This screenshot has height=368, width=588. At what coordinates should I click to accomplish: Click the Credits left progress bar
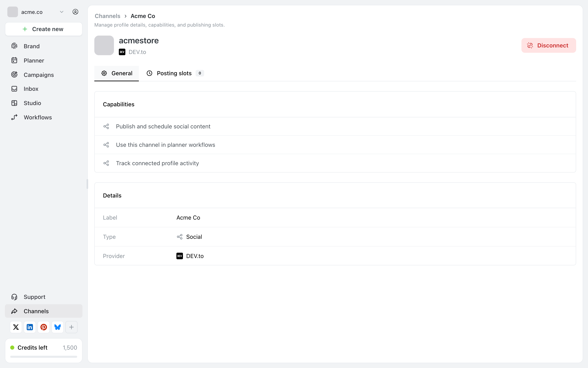44,357
